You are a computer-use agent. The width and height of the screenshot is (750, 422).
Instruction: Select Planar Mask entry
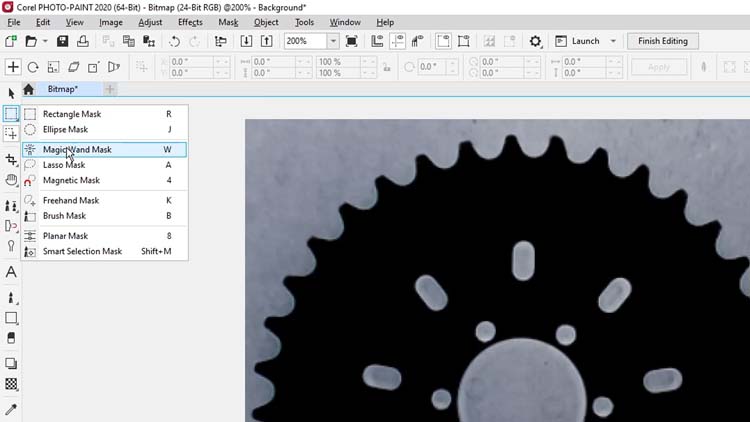(104, 235)
